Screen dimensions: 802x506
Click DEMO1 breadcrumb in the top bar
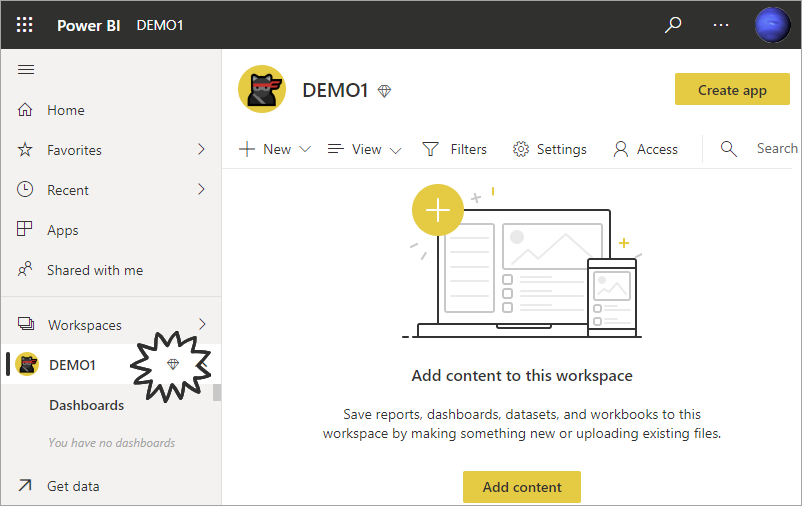[x=160, y=25]
